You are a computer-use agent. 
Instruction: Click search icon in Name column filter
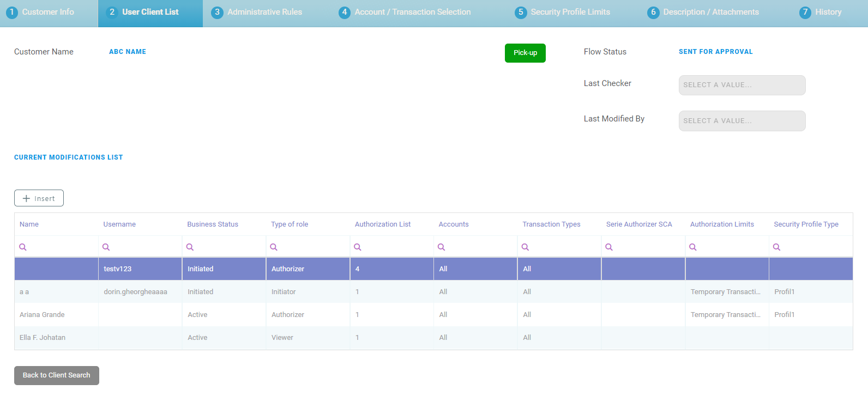click(x=23, y=247)
